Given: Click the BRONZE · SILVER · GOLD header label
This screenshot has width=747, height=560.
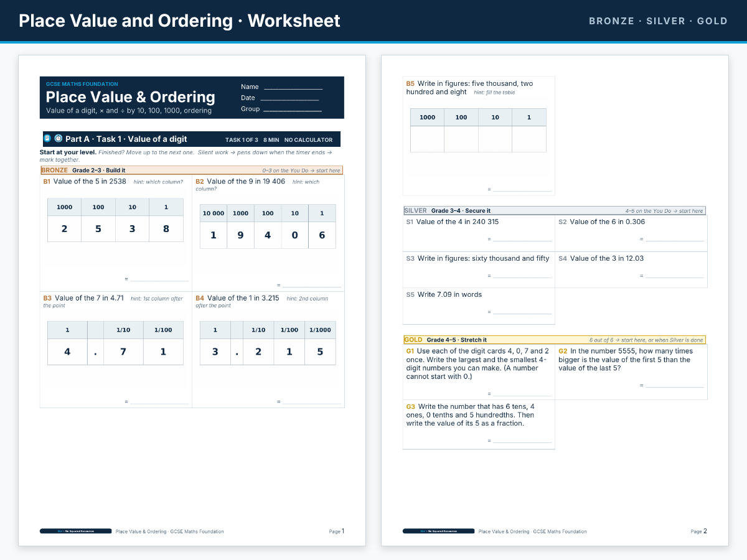Looking at the screenshot, I should [x=658, y=21].
